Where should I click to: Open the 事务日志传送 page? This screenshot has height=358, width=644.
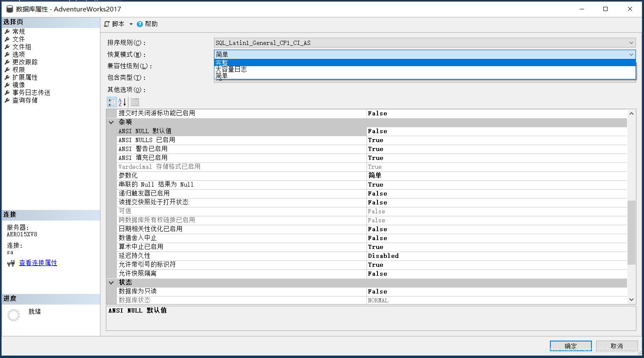coord(31,92)
